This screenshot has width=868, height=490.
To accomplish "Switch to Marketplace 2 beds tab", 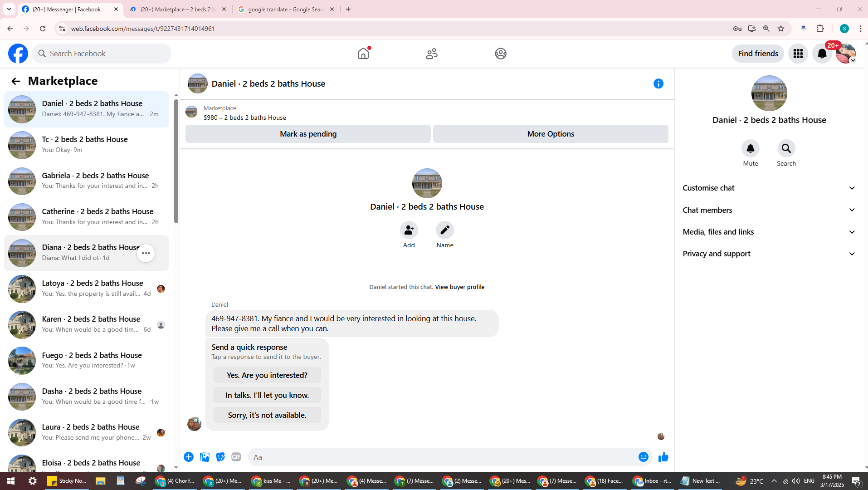I will point(178,9).
